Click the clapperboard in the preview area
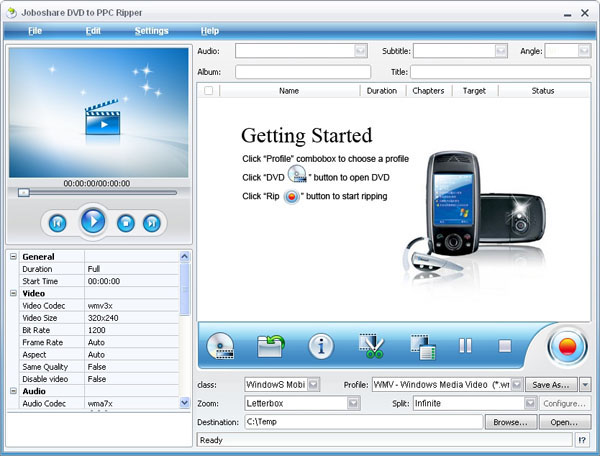The image size is (600, 456). coord(103,118)
